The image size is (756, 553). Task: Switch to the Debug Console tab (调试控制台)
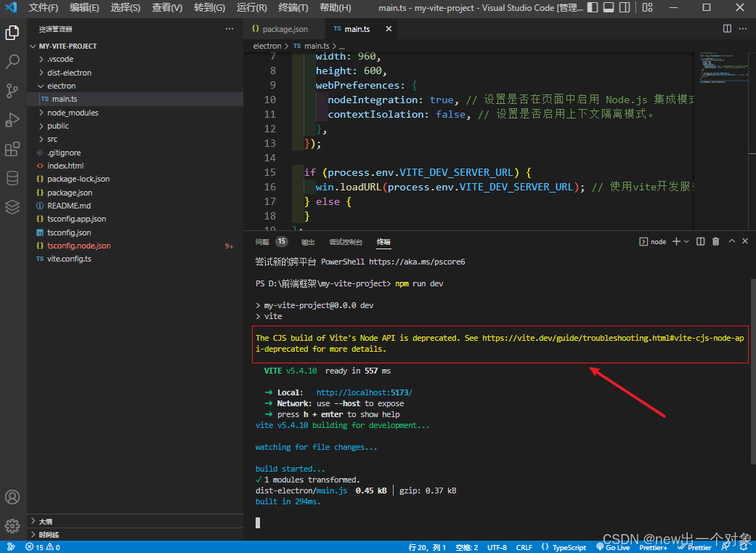pos(346,242)
